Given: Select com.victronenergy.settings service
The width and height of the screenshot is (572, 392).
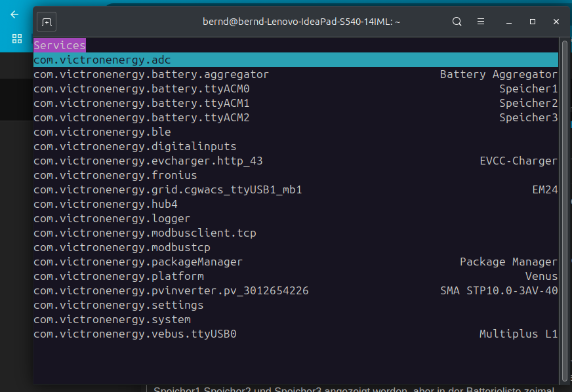Looking at the screenshot, I should point(295,305).
